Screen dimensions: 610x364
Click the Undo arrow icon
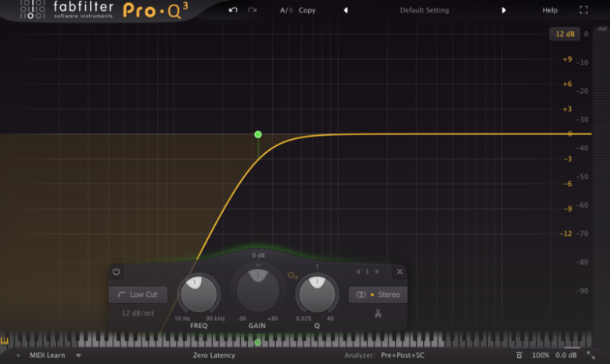click(x=233, y=10)
